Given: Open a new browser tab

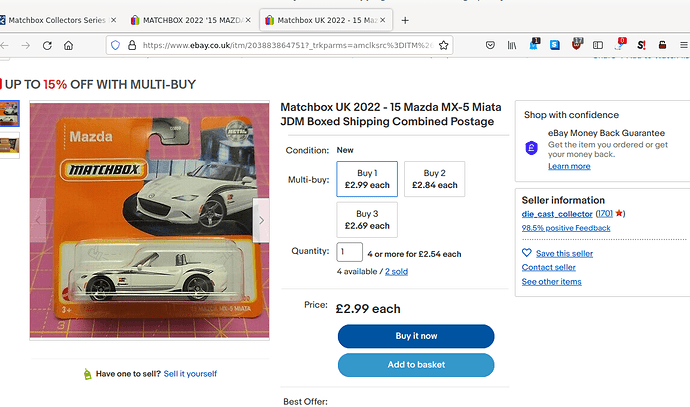Looking at the screenshot, I should (x=405, y=20).
